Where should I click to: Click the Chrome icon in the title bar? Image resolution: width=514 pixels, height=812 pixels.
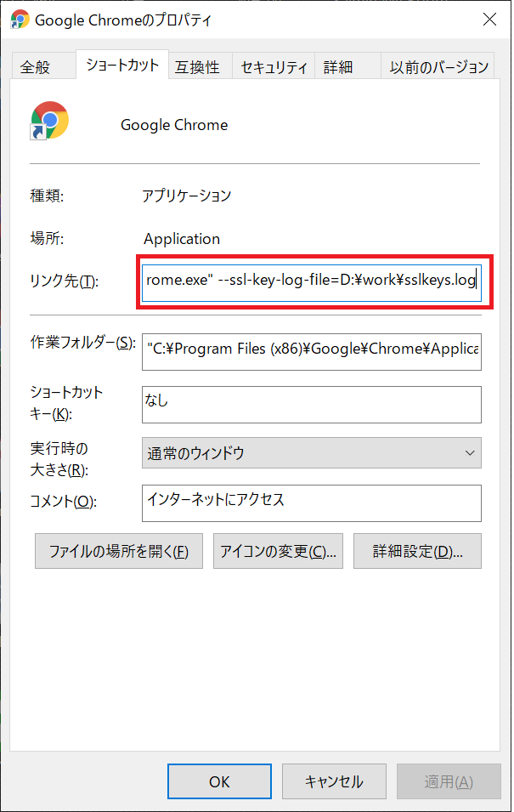(20, 20)
